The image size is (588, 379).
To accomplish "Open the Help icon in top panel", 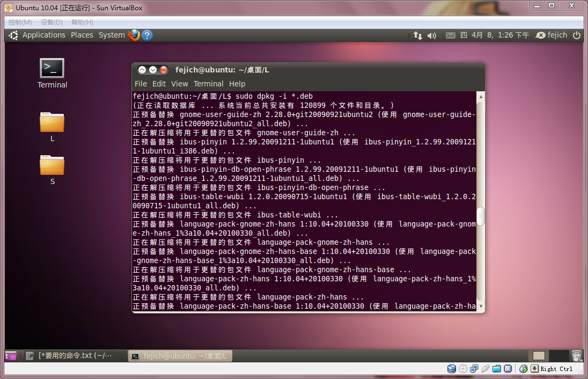I will coord(147,35).
